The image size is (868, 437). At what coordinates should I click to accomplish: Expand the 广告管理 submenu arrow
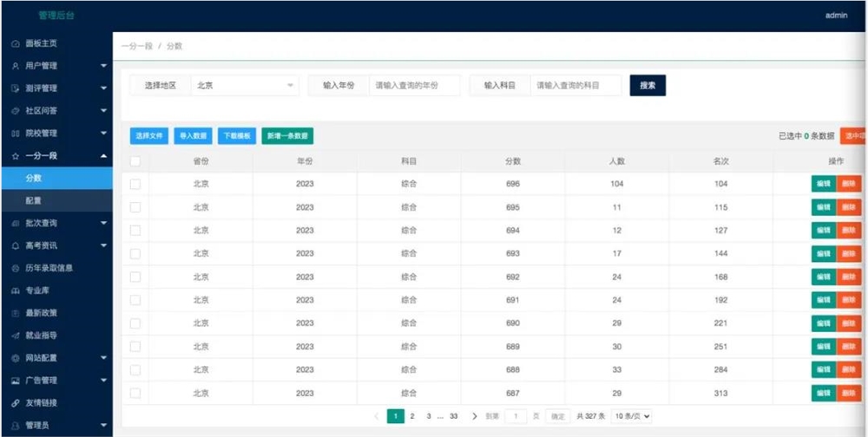click(x=103, y=381)
